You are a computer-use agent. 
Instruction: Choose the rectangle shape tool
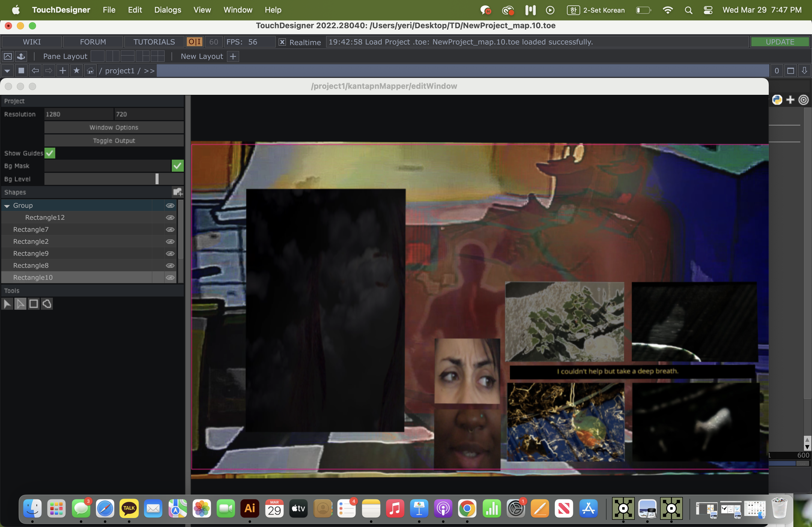point(33,303)
